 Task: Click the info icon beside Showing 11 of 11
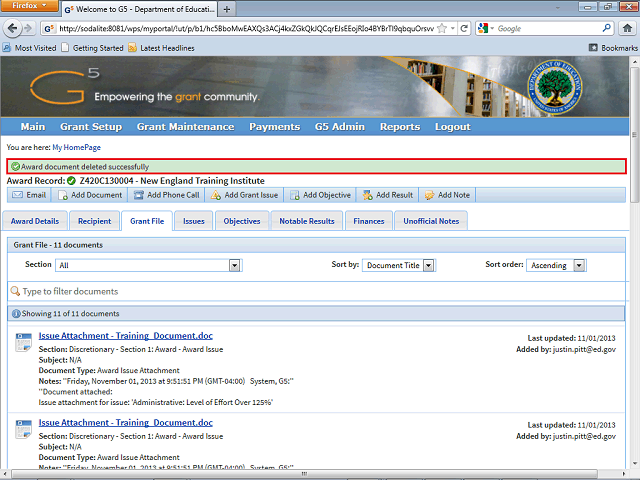(x=16, y=313)
